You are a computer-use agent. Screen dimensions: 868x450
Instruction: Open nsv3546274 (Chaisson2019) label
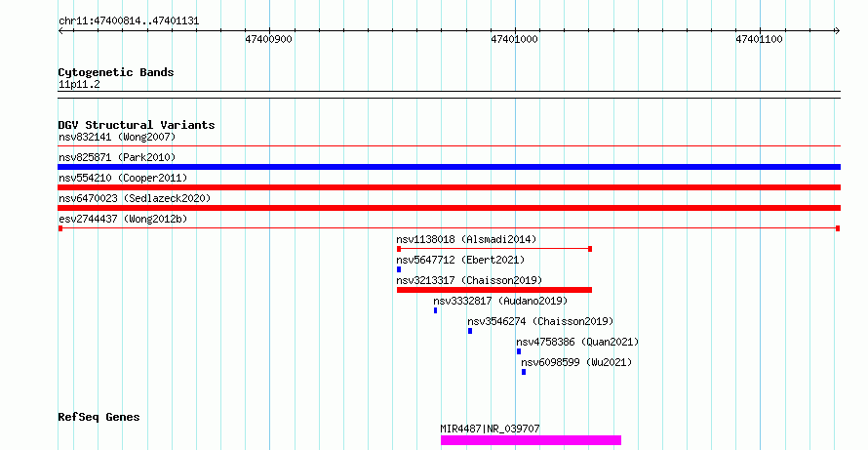point(540,321)
